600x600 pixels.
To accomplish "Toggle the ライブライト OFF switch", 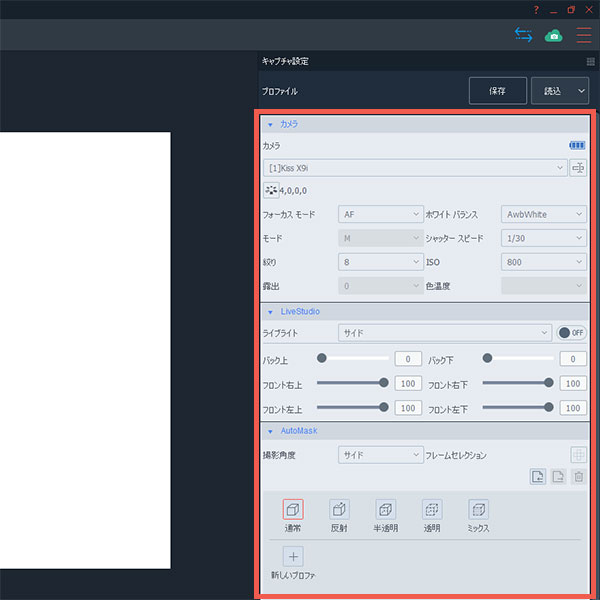I will click(x=571, y=333).
